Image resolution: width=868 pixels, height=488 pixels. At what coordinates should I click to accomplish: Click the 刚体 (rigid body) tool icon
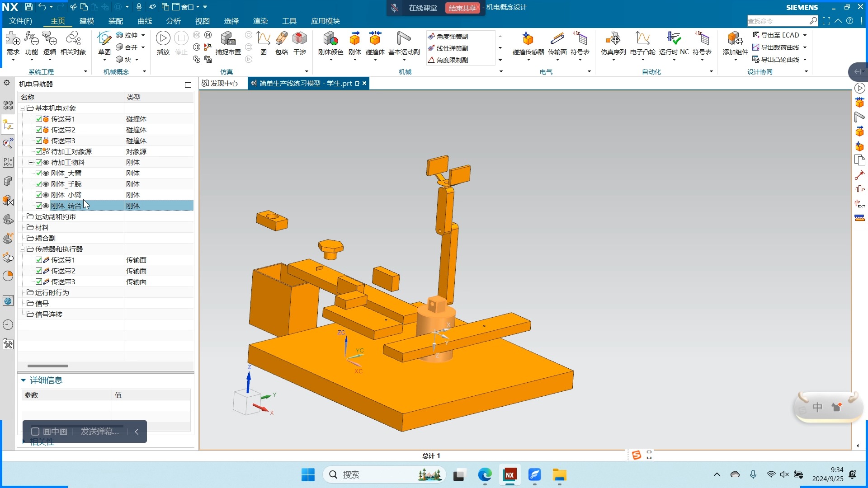click(355, 40)
